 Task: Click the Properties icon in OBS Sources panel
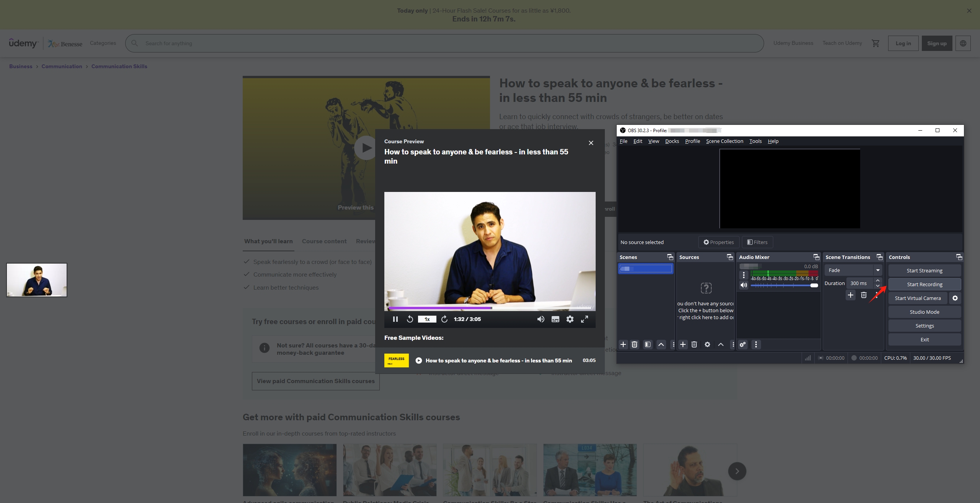click(706, 344)
